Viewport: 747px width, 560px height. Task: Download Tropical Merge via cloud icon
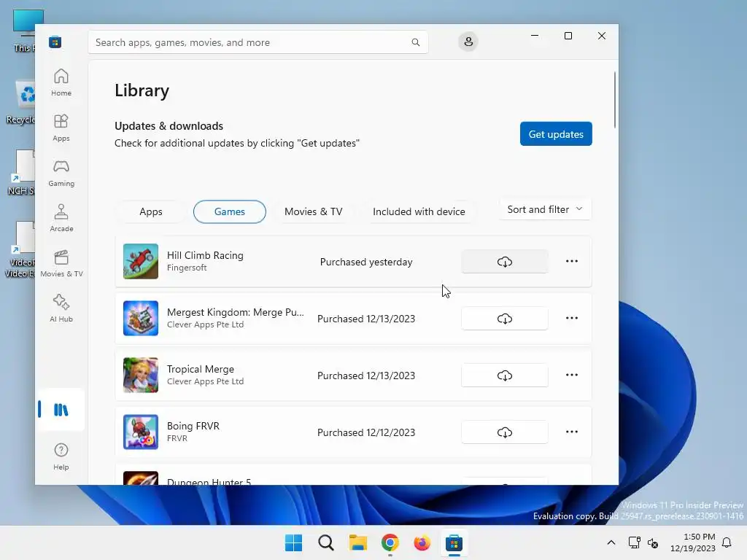tap(505, 376)
